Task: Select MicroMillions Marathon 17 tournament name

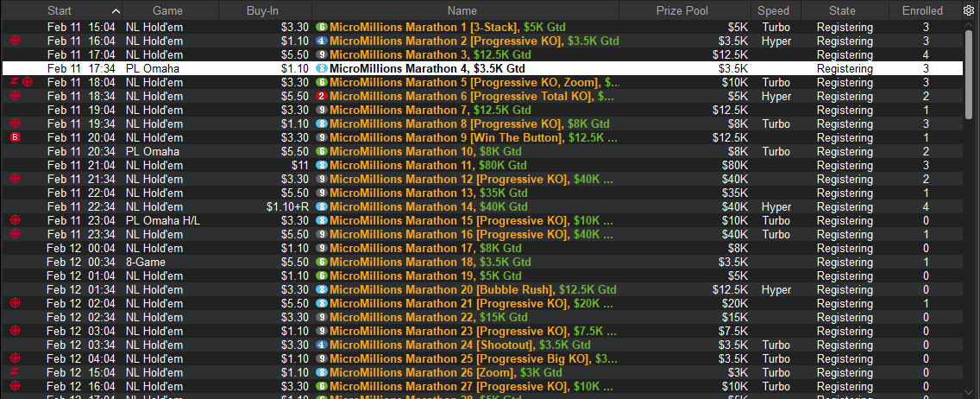Action: [425, 248]
